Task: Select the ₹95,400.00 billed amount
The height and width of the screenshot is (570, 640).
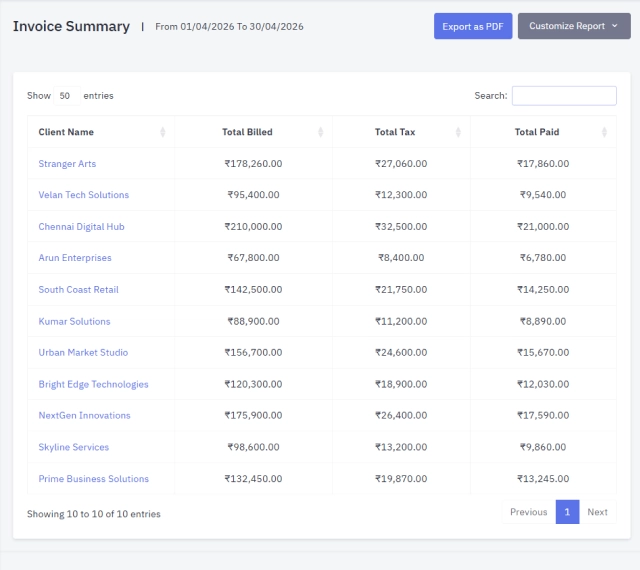Action: click(x=253, y=195)
